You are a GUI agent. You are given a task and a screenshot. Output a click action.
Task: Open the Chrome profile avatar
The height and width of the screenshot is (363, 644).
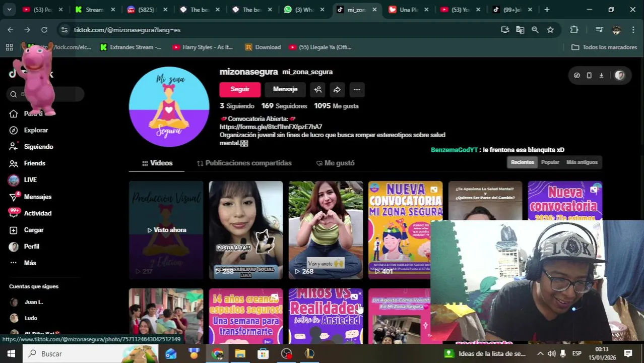pos(616,30)
